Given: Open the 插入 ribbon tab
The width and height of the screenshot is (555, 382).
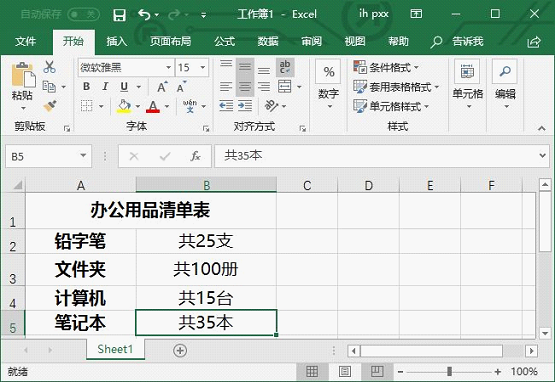Looking at the screenshot, I should pyautogui.click(x=116, y=41).
